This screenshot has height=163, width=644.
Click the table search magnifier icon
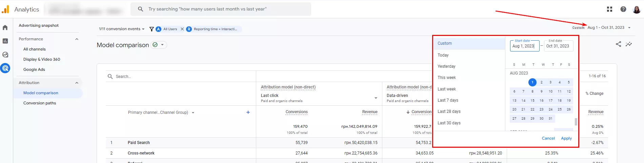coord(110,77)
